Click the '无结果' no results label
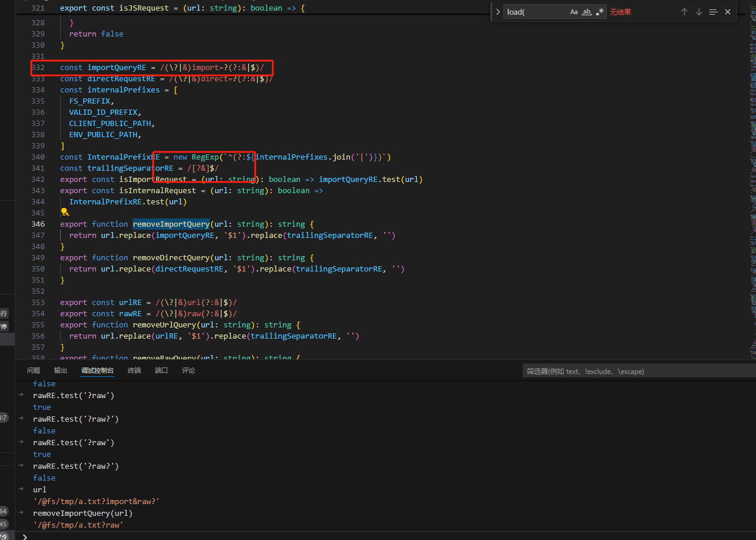This screenshot has width=756, height=540. tap(620, 12)
